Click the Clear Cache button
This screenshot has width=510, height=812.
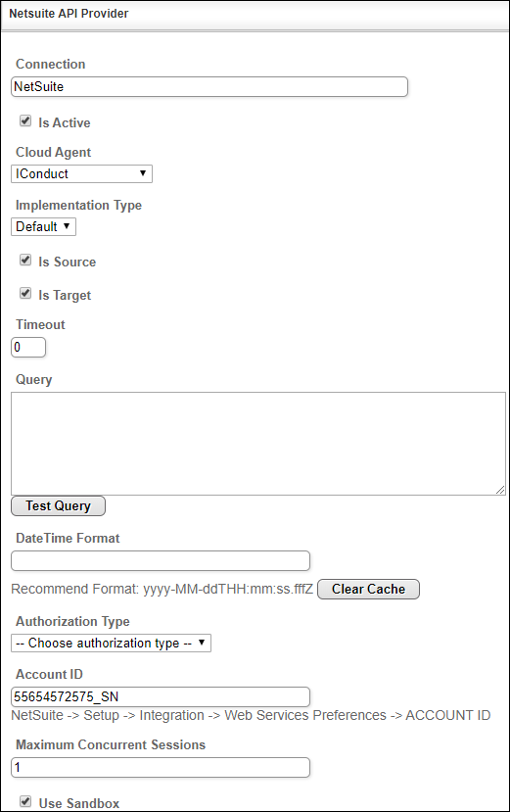368,590
